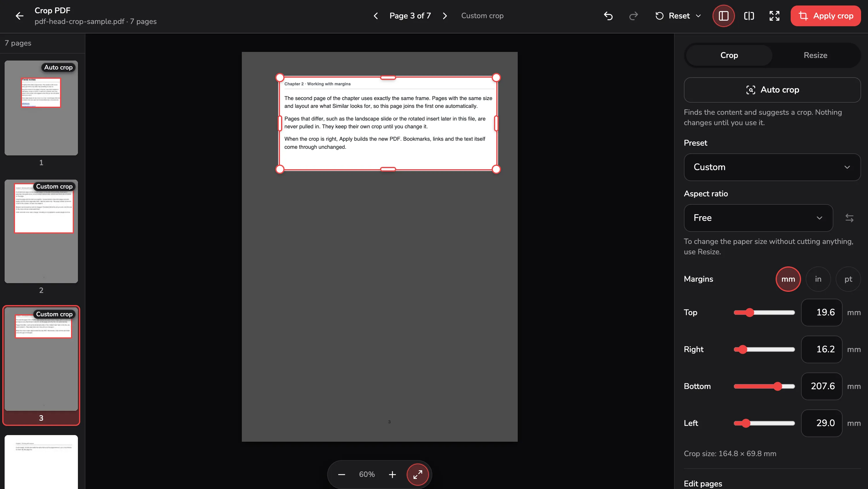The width and height of the screenshot is (868, 489).
Task: Grab the top-left crop corner handle
Action: pos(280,78)
